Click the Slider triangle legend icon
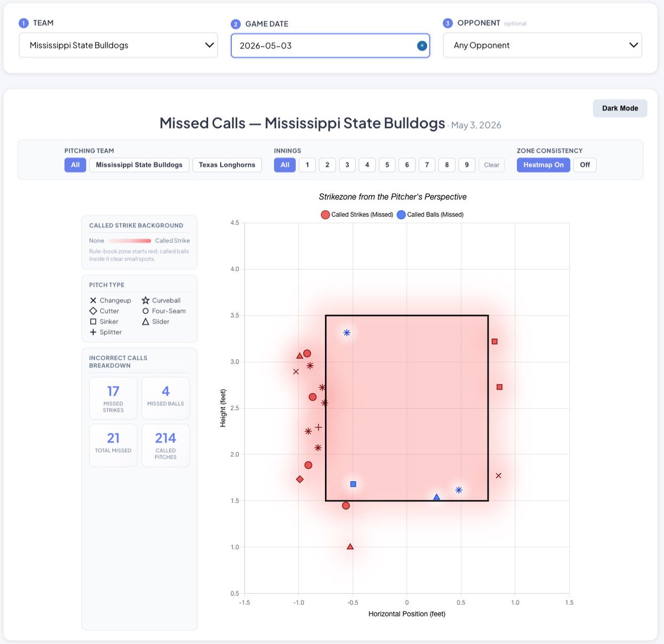The height and width of the screenshot is (644, 664). click(x=146, y=321)
